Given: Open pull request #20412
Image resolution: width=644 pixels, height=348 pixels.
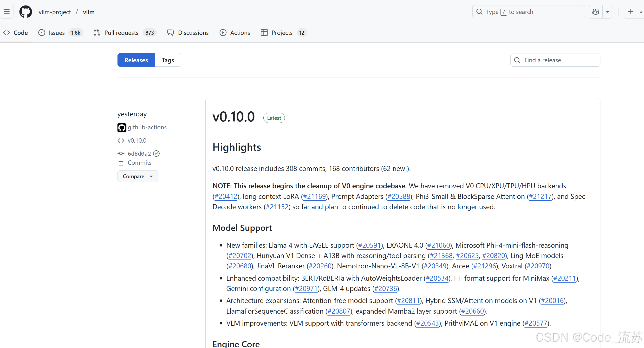Looking at the screenshot, I should (x=226, y=197).
